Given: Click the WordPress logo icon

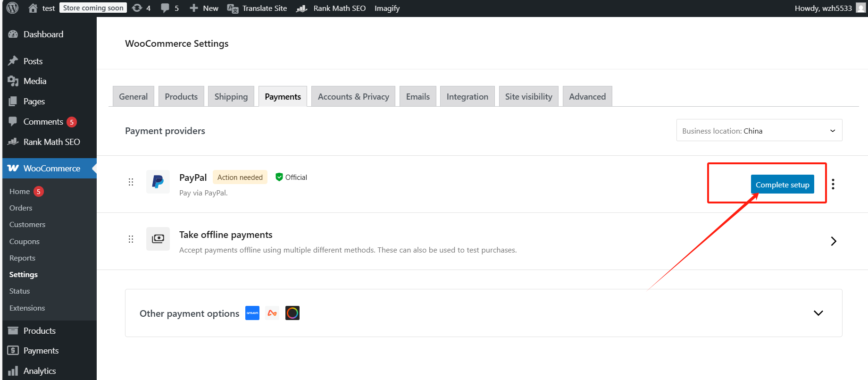Looking at the screenshot, I should (x=13, y=8).
